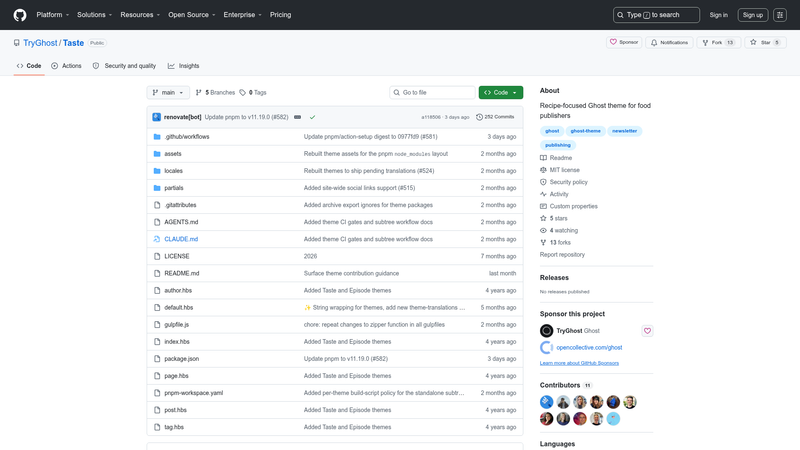Click the Open Collective logo icon
Viewport: 800px width, 450px height.
546,347
